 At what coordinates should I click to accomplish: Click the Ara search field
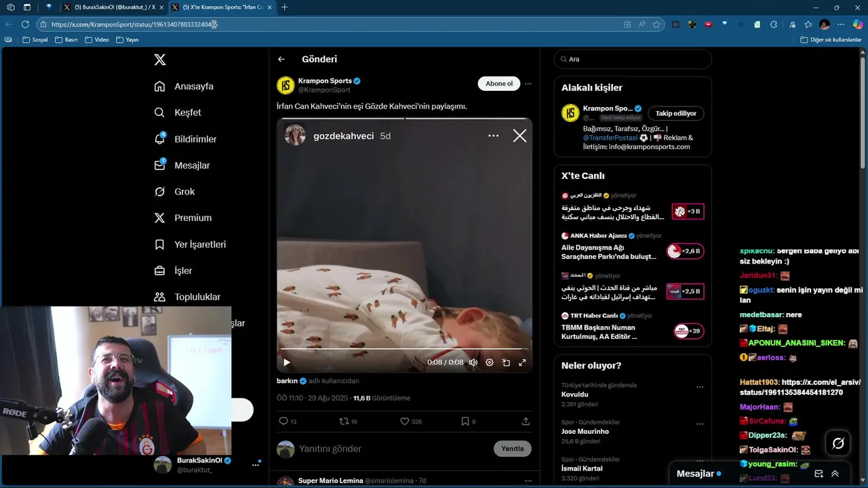tap(633, 59)
